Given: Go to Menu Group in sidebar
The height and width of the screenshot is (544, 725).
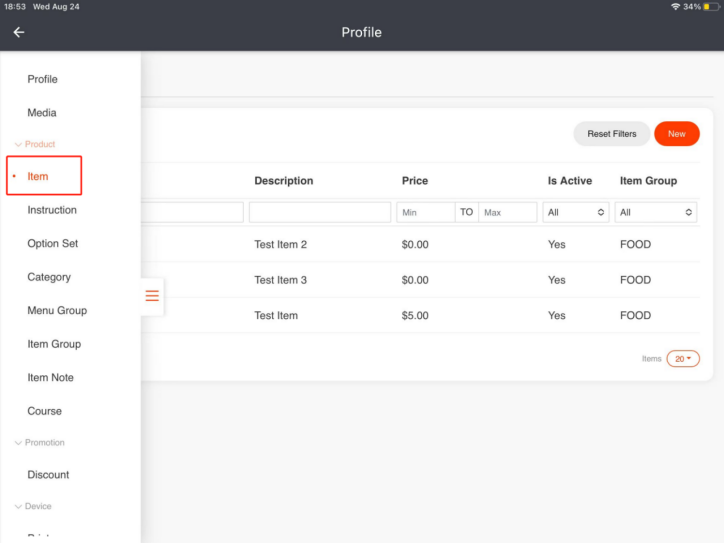Looking at the screenshot, I should 57,311.
